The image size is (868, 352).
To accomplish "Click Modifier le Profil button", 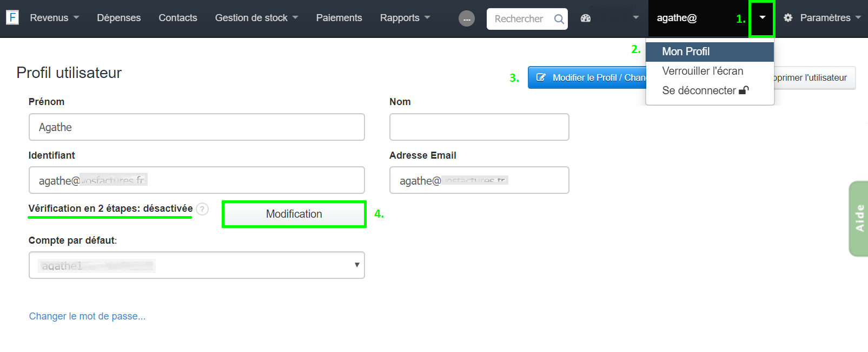I will tap(587, 77).
